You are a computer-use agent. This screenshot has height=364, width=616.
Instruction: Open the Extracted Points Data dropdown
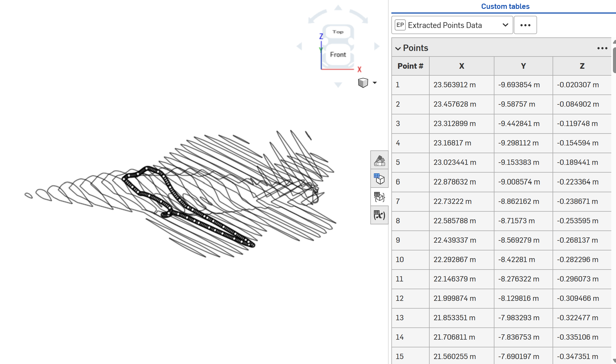pos(452,25)
